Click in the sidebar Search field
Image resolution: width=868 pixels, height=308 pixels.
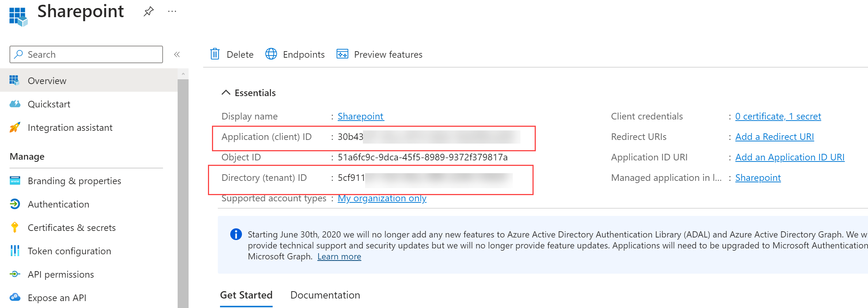(91, 54)
